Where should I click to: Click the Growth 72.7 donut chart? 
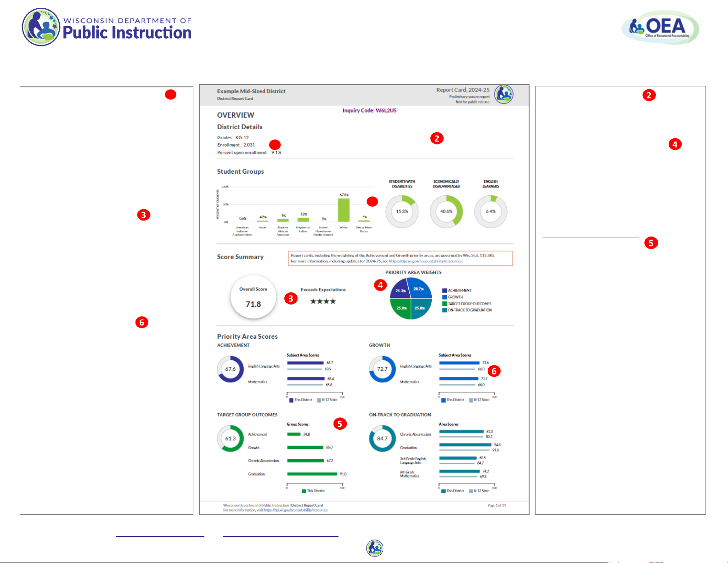(382, 369)
